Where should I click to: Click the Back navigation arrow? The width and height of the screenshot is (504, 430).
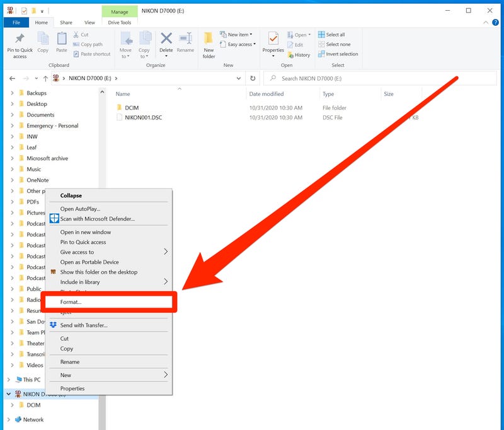tap(12, 78)
